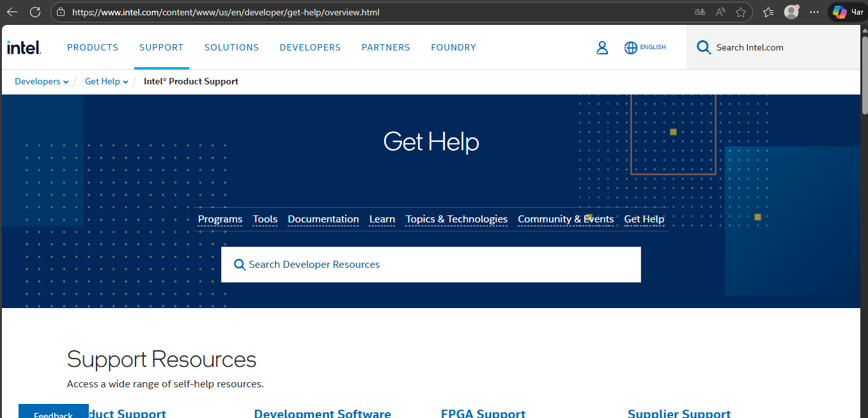Open the Documentation link
868x418 pixels.
tap(323, 219)
